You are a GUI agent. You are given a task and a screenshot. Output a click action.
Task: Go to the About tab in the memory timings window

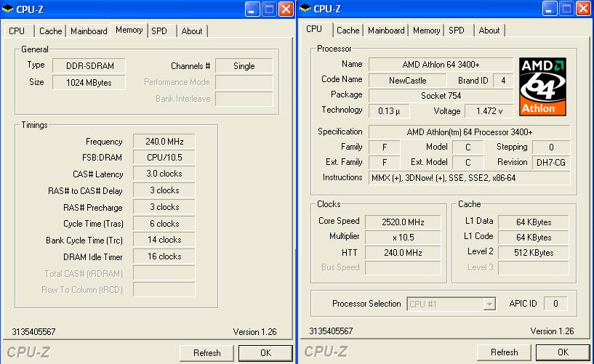point(192,31)
